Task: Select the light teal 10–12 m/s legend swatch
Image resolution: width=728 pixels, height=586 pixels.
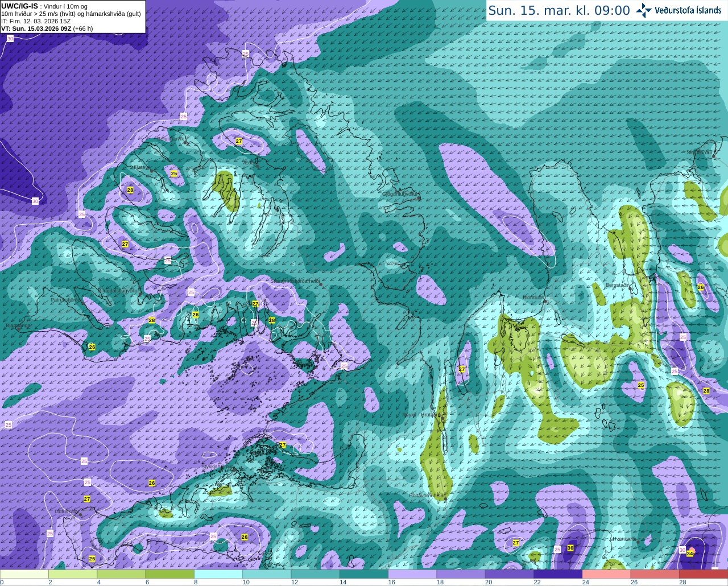Action: [x=267, y=574]
